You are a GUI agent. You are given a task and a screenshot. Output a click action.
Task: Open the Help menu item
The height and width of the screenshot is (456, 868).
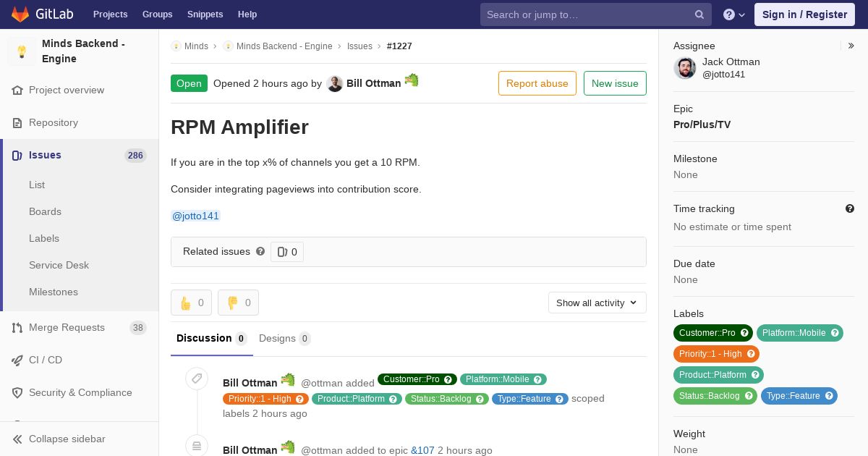point(247,14)
